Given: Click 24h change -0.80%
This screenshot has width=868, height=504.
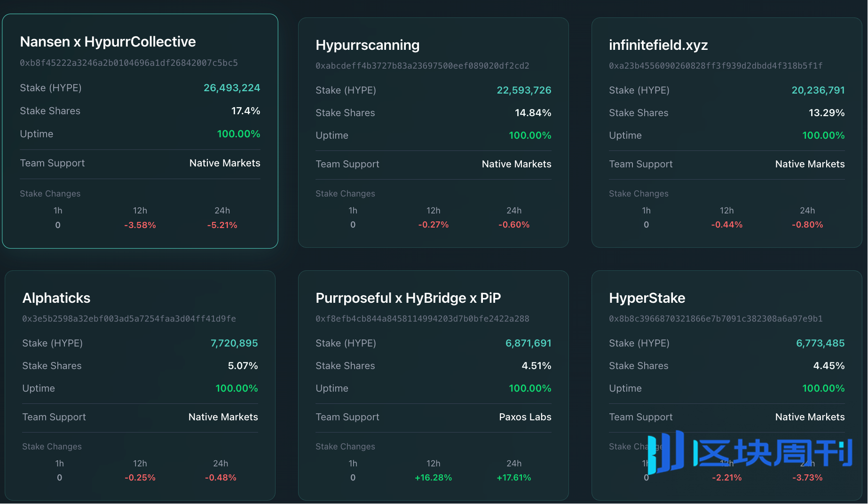Looking at the screenshot, I should click(x=807, y=225).
